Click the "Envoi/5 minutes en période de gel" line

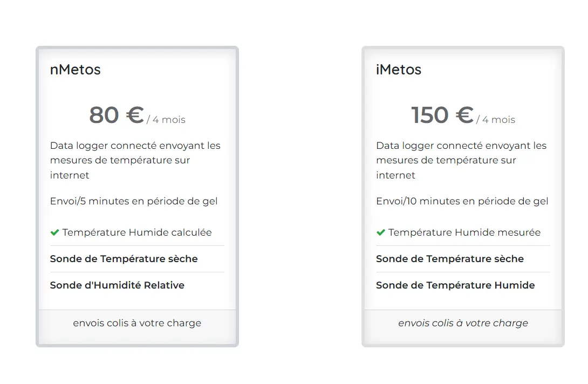pos(134,201)
